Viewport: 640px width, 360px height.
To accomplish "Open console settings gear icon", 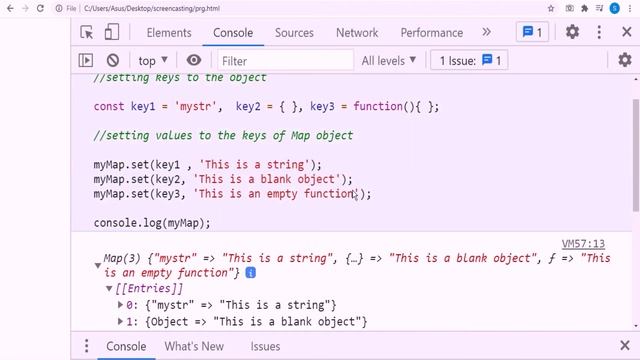I will click(x=624, y=60).
